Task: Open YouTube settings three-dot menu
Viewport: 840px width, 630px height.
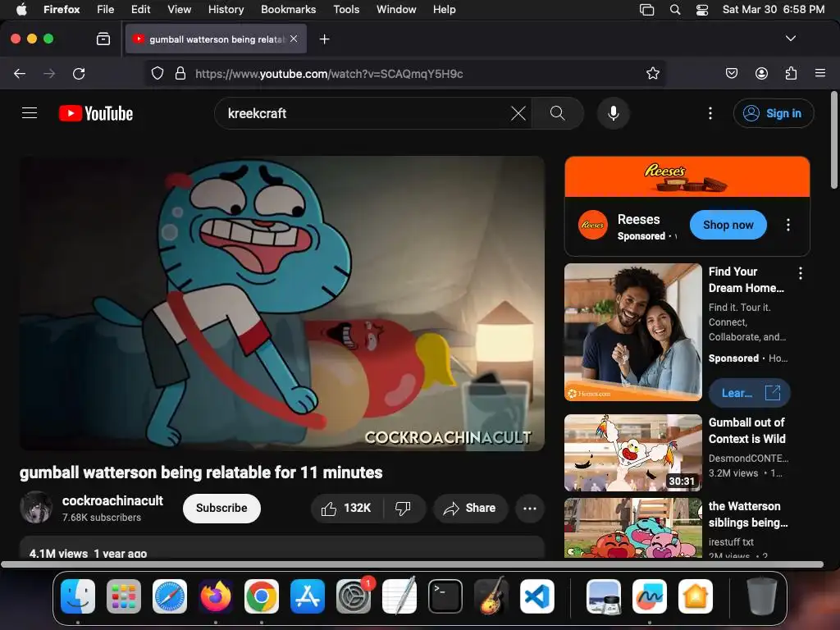Action: [710, 113]
